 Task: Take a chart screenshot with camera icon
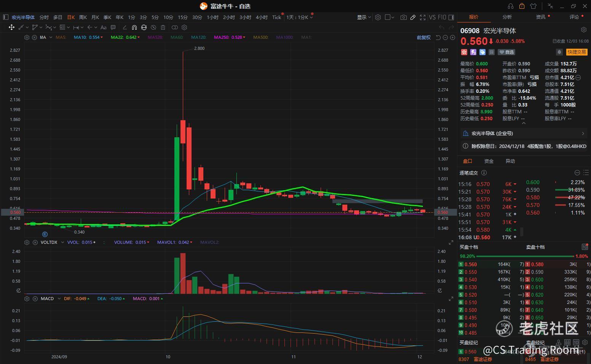click(x=403, y=17)
